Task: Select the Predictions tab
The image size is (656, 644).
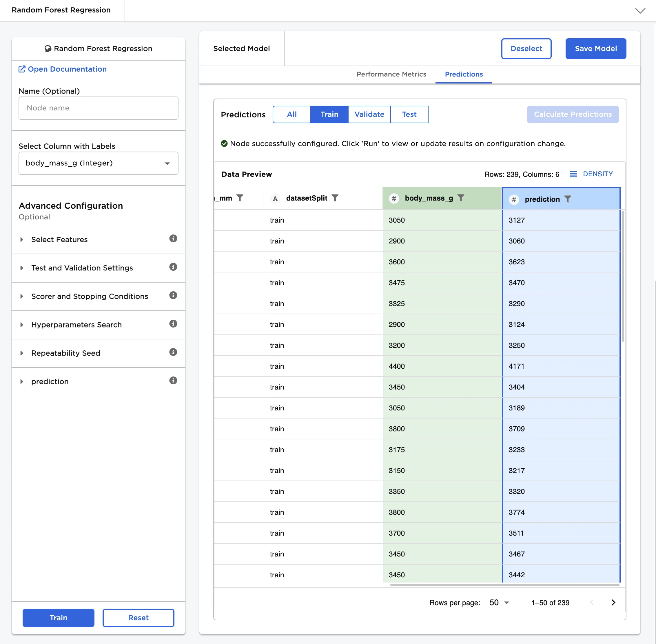Action: click(463, 74)
